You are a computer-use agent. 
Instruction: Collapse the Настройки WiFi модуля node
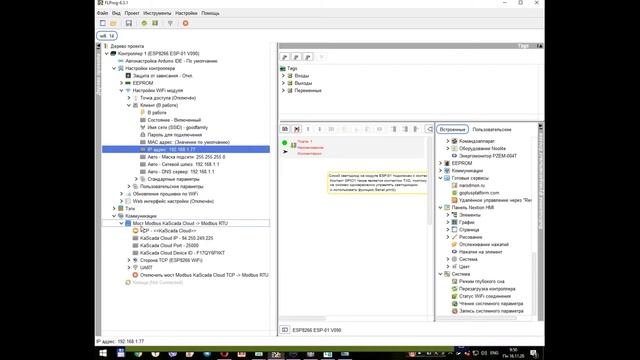(121, 90)
